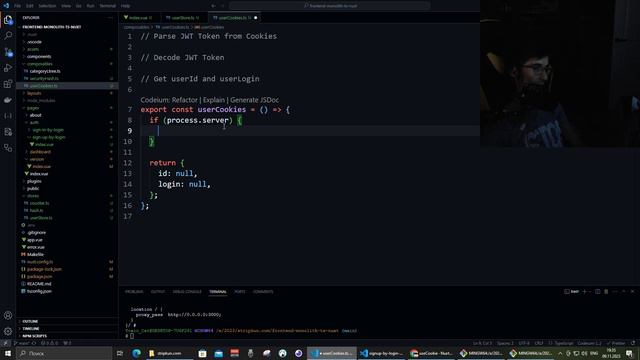Expand the dashboard folder
The height and width of the screenshot is (360, 640).
pyautogui.click(x=40, y=152)
